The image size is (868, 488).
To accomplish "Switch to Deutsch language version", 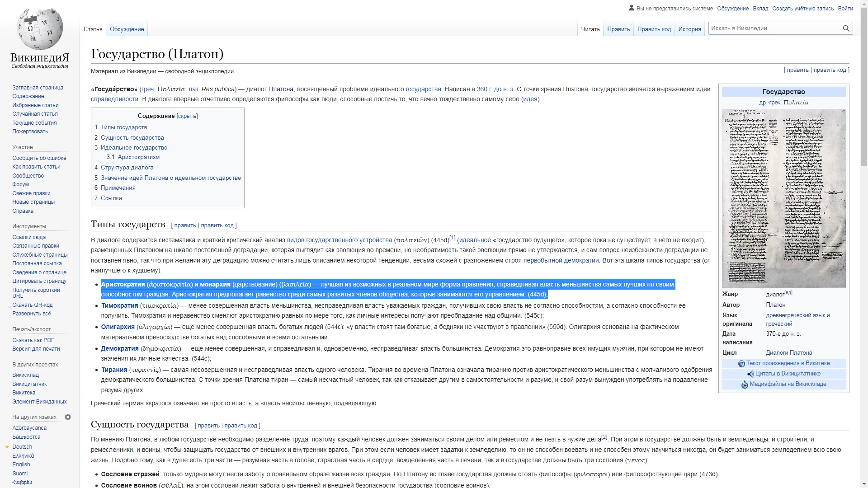I will tap(22, 447).
